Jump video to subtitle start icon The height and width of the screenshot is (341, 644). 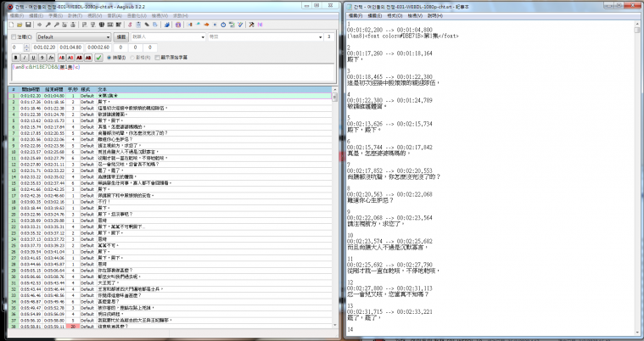pyautogui.click(x=64, y=25)
